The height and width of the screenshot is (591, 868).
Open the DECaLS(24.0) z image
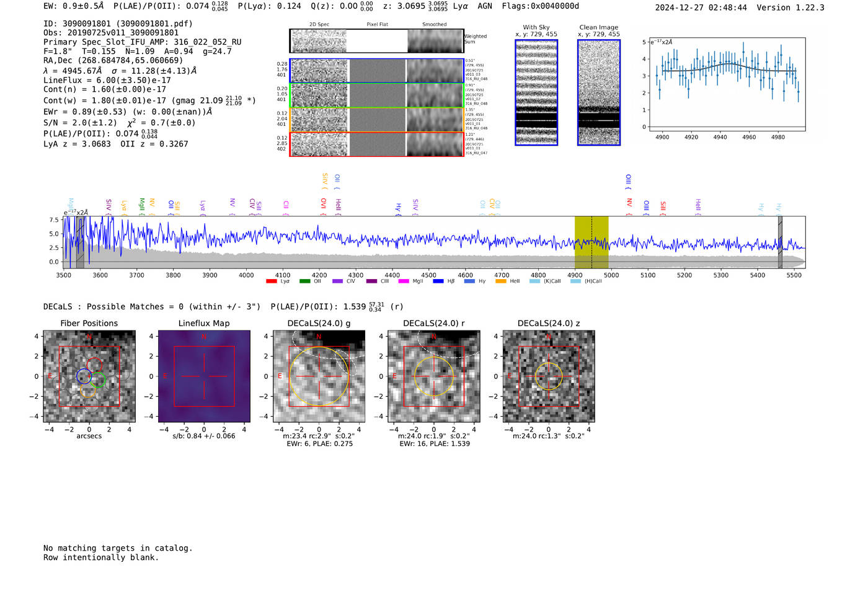[x=549, y=376]
